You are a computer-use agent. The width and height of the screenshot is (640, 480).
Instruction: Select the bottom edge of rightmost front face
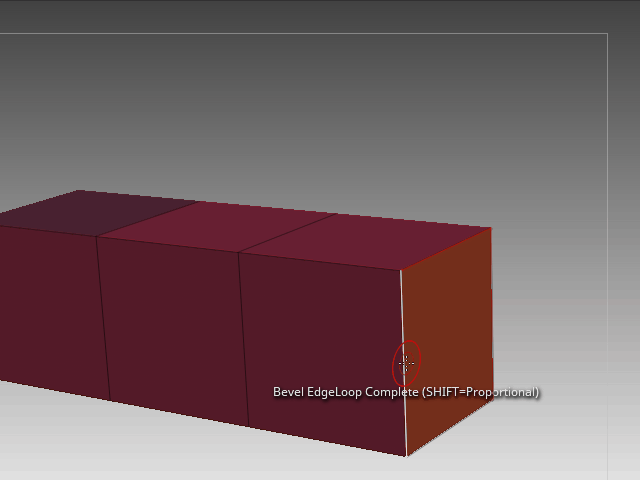pos(325,441)
